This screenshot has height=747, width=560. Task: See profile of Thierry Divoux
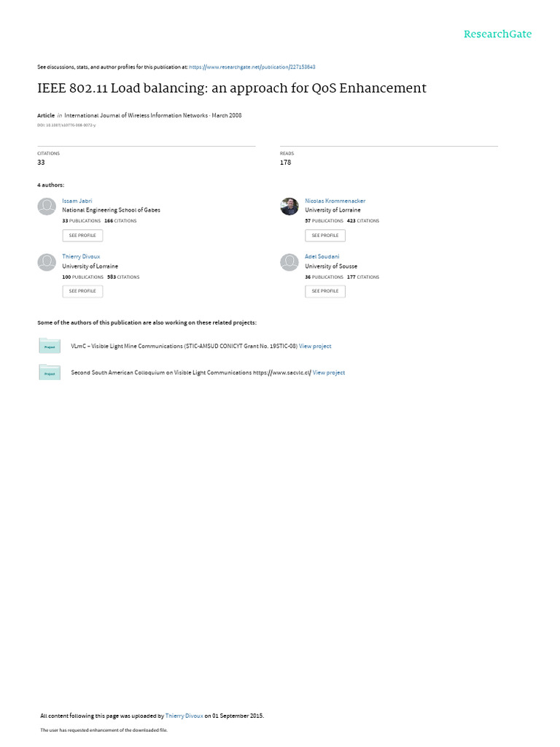(82, 291)
